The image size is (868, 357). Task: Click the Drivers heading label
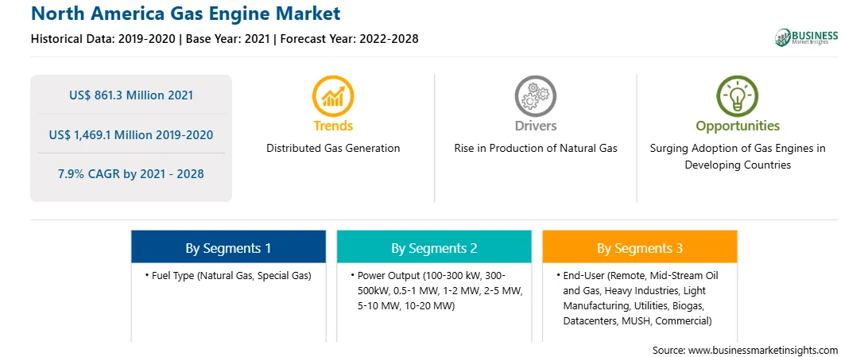535,126
